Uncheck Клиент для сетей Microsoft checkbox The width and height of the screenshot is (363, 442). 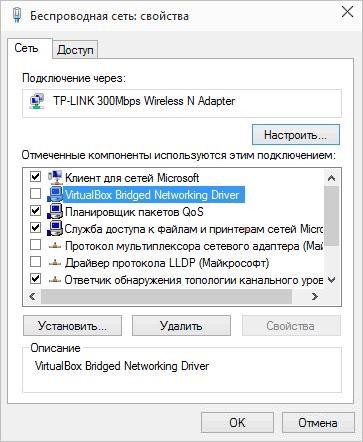tap(35, 176)
